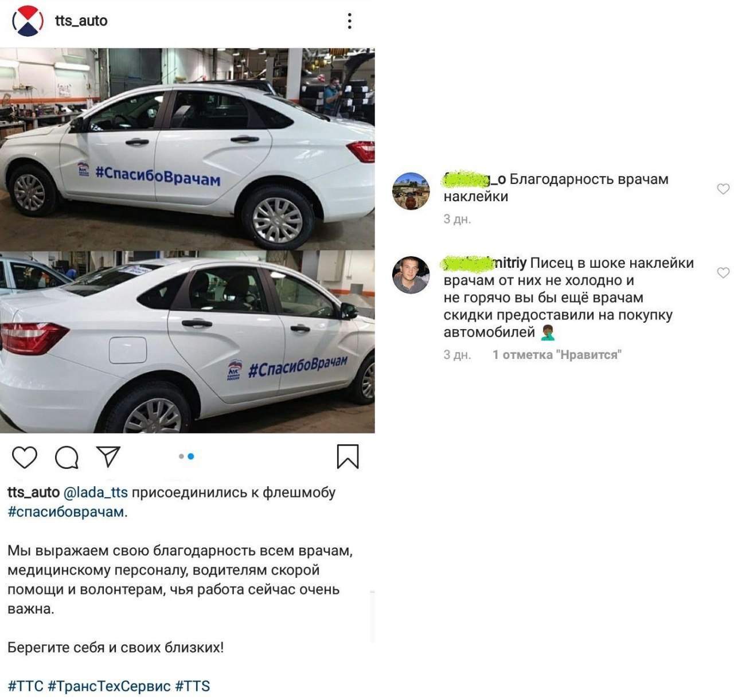734x700 pixels.
Task: Click the top white car photo
Action: coord(188,149)
